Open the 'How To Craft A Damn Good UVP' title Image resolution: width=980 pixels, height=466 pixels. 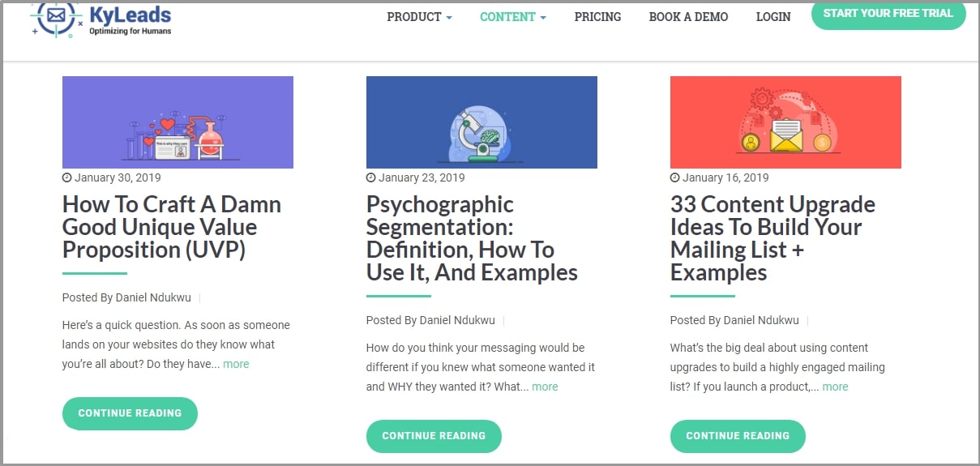(171, 227)
